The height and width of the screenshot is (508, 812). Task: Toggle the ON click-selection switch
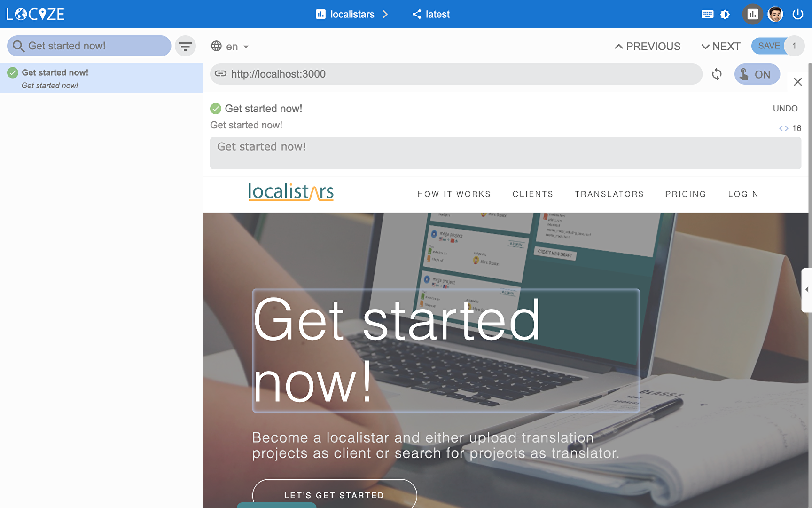pos(757,74)
